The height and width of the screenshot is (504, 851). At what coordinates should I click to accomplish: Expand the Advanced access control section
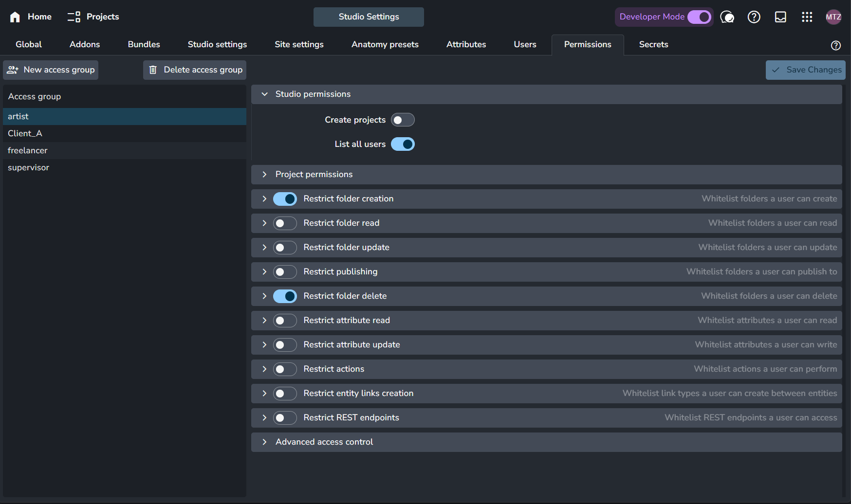click(x=264, y=442)
